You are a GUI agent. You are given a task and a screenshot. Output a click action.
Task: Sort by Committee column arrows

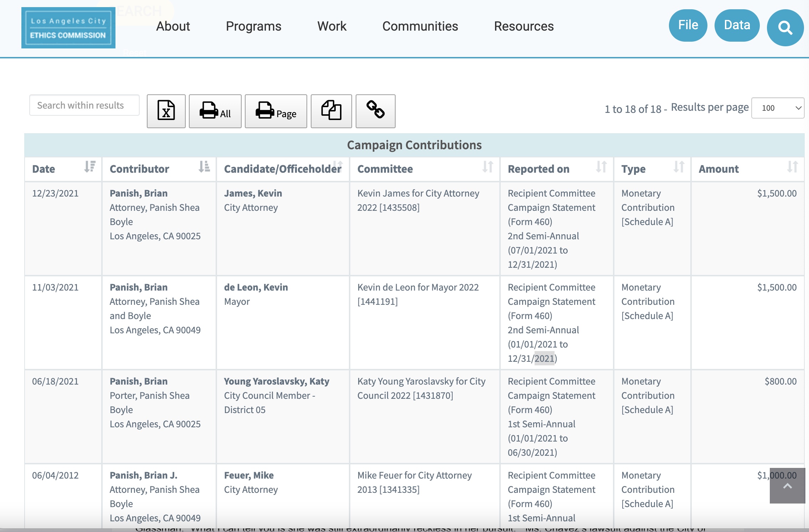pos(488,167)
